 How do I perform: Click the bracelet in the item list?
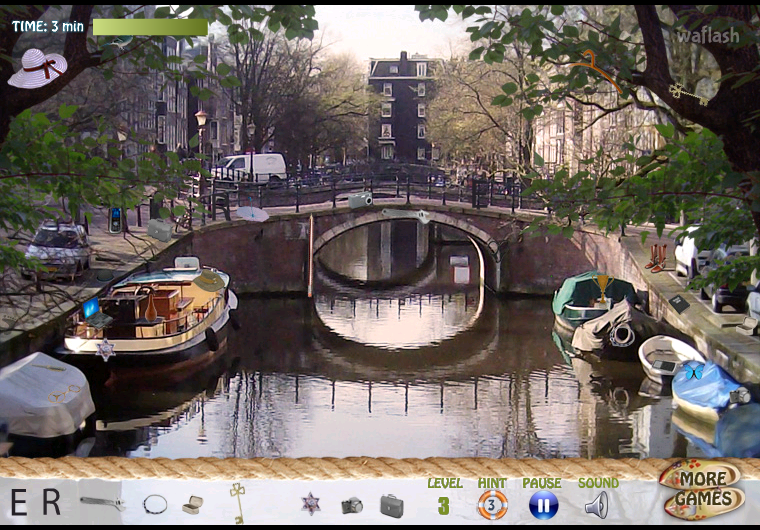(155, 504)
